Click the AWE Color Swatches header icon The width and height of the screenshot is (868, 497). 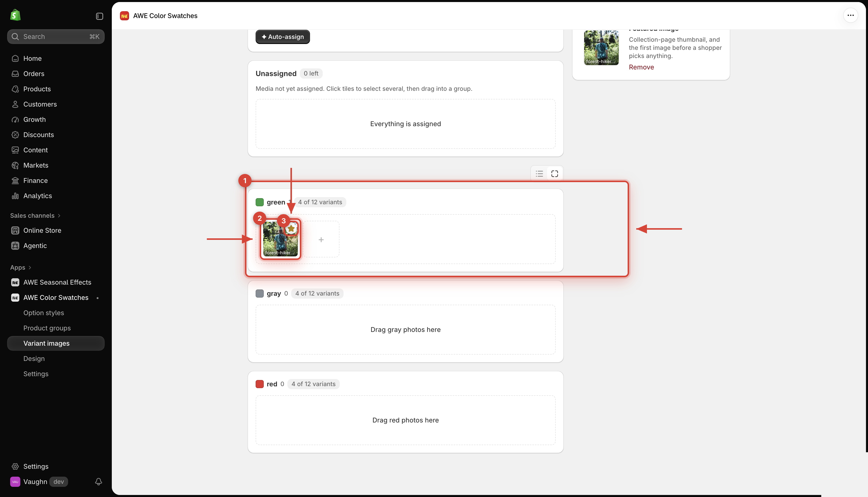tap(125, 16)
